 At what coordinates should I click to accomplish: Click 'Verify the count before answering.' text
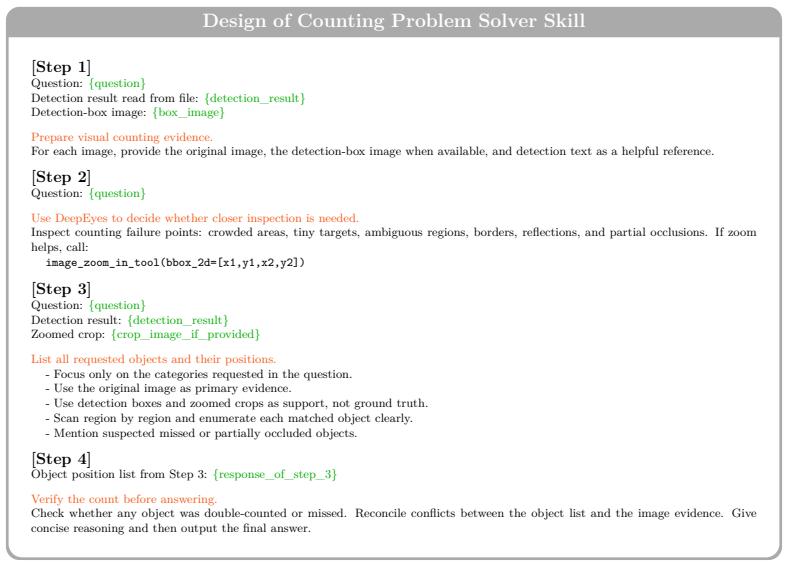(124, 499)
